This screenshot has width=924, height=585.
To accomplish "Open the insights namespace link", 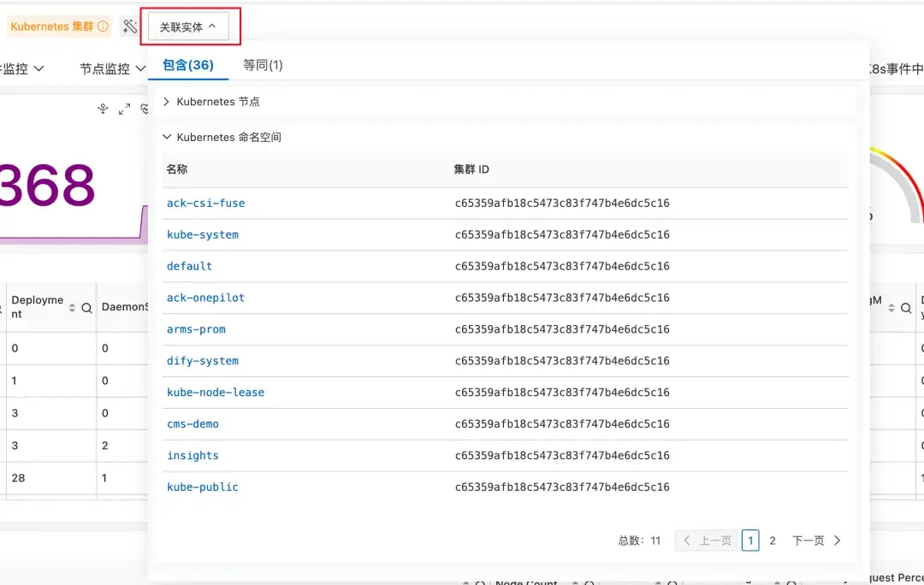I will (x=192, y=455).
